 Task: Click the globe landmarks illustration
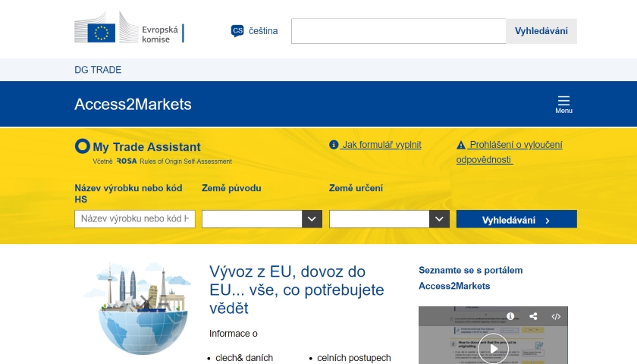pos(138,309)
